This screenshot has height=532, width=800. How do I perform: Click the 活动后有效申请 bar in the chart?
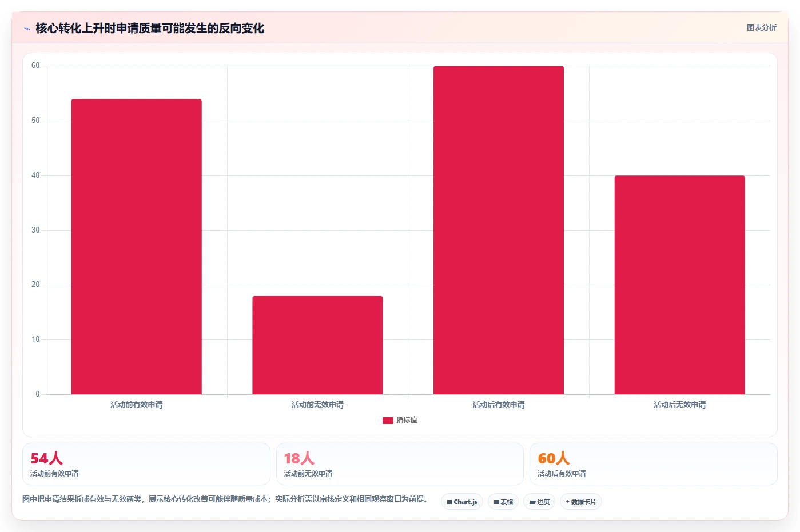point(499,230)
